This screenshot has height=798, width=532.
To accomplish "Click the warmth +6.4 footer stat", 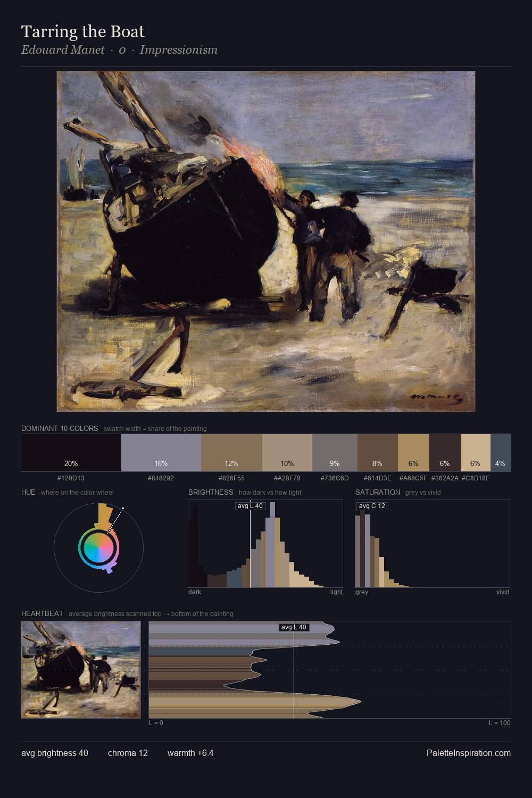I will click(x=190, y=753).
